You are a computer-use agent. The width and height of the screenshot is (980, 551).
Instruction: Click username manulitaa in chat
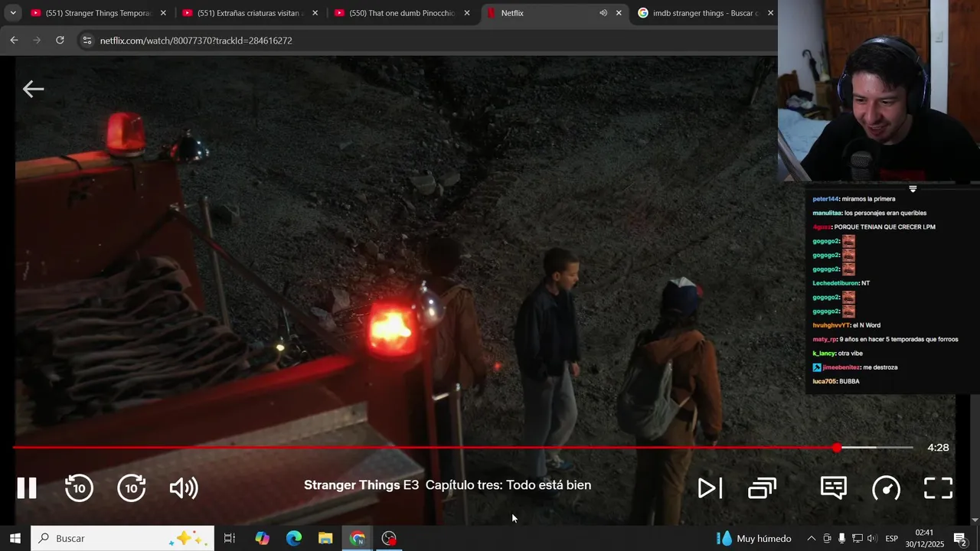pos(827,213)
